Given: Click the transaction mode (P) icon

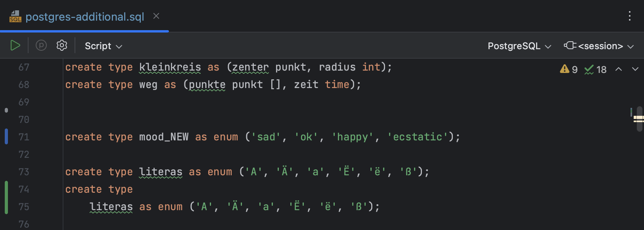Looking at the screenshot, I should point(41,46).
